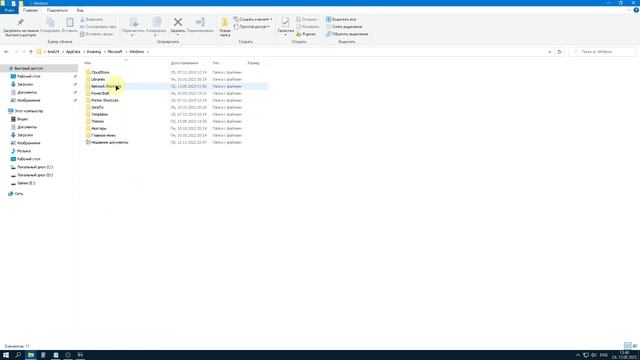640x360 pixels.
Task: Open Рабочий стол under Quick access
Action: pos(29,76)
